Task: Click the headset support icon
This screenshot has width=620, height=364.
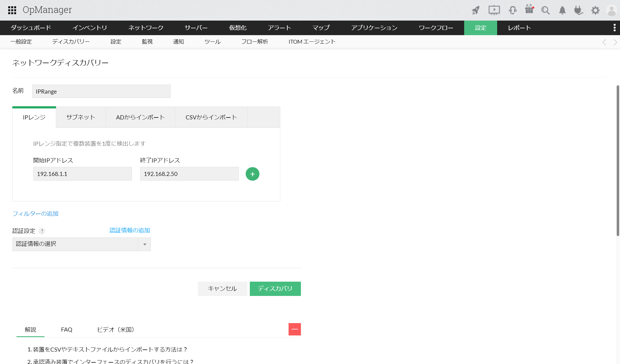Action: tap(513, 10)
